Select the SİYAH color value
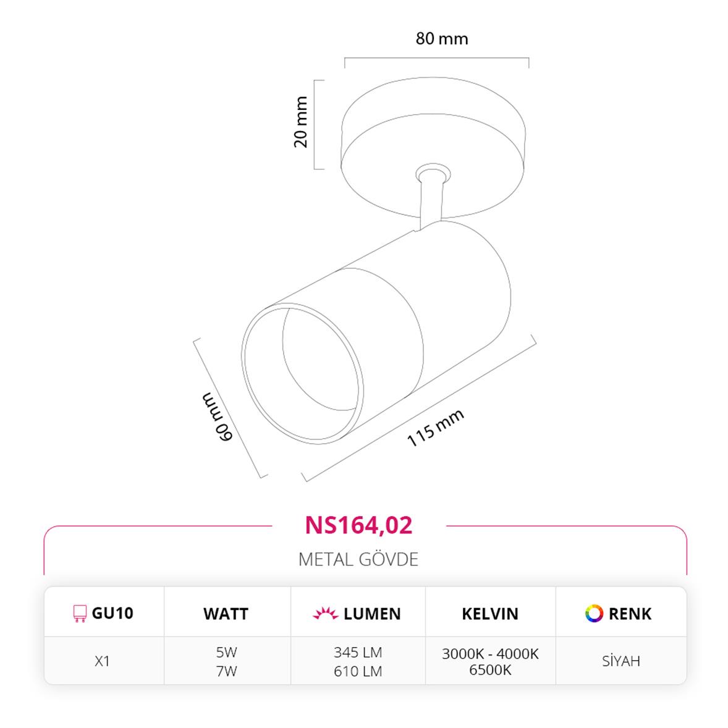Image resolution: width=728 pixels, height=728 pixels. [x=621, y=661]
